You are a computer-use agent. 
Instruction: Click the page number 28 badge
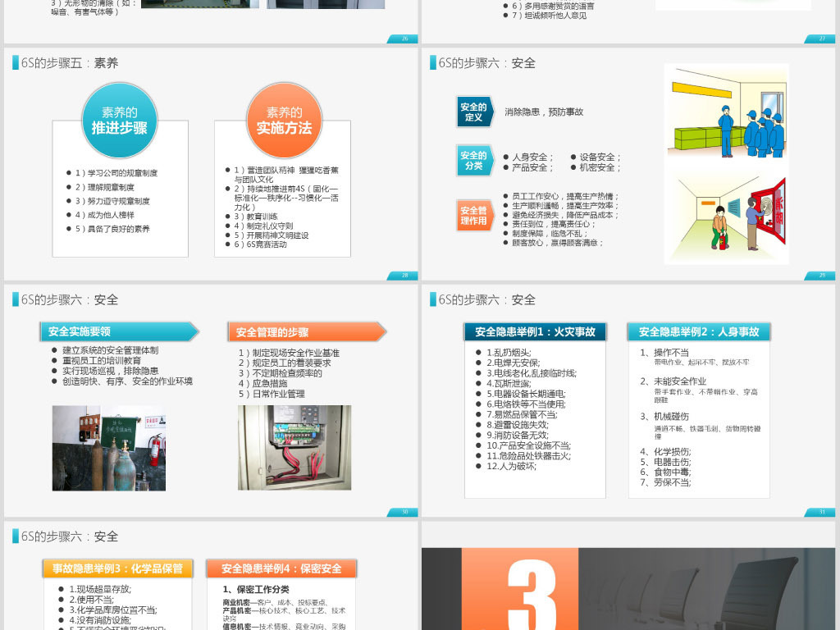tap(404, 276)
